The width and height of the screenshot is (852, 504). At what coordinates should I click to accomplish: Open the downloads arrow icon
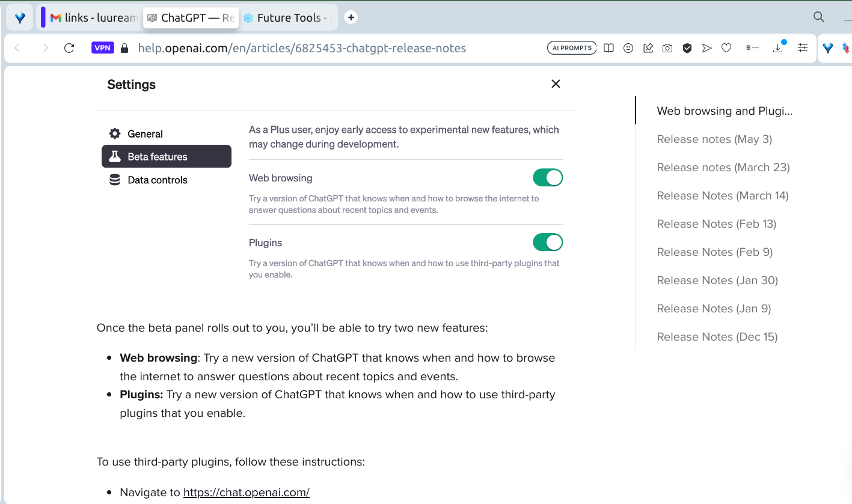(778, 48)
